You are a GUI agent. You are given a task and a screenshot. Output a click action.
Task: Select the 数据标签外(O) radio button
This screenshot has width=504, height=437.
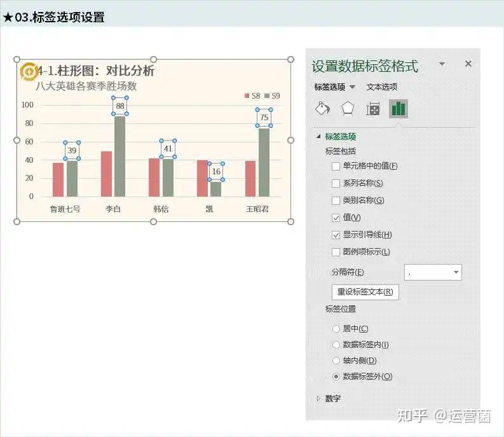pos(336,377)
